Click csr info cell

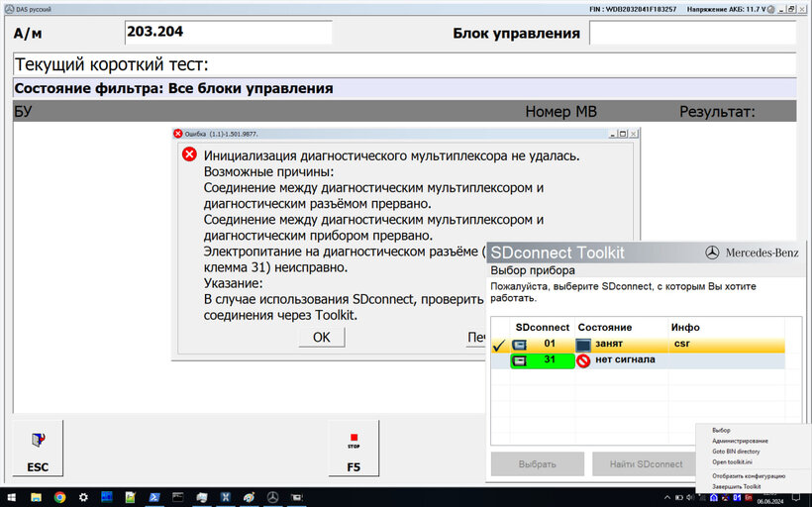click(682, 344)
